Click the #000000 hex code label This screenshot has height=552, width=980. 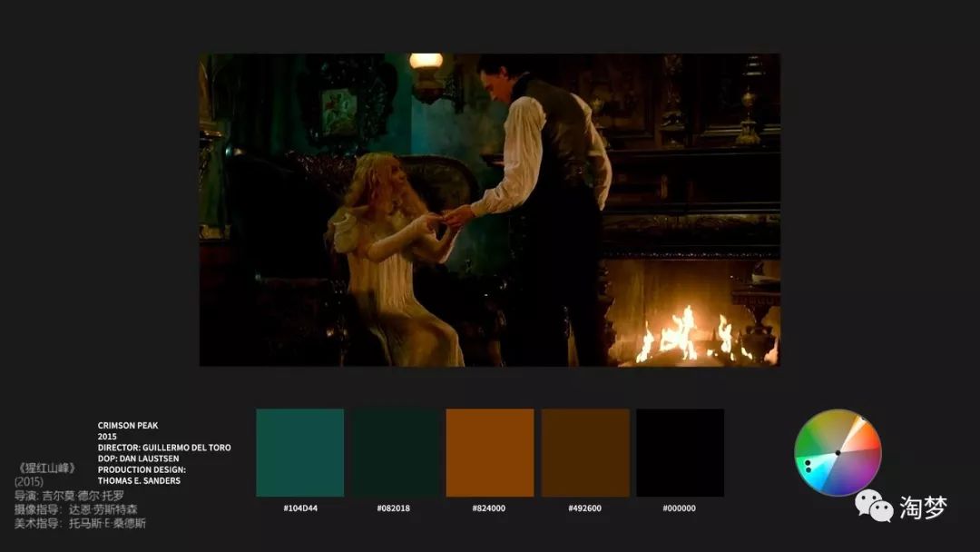pos(680,508)
